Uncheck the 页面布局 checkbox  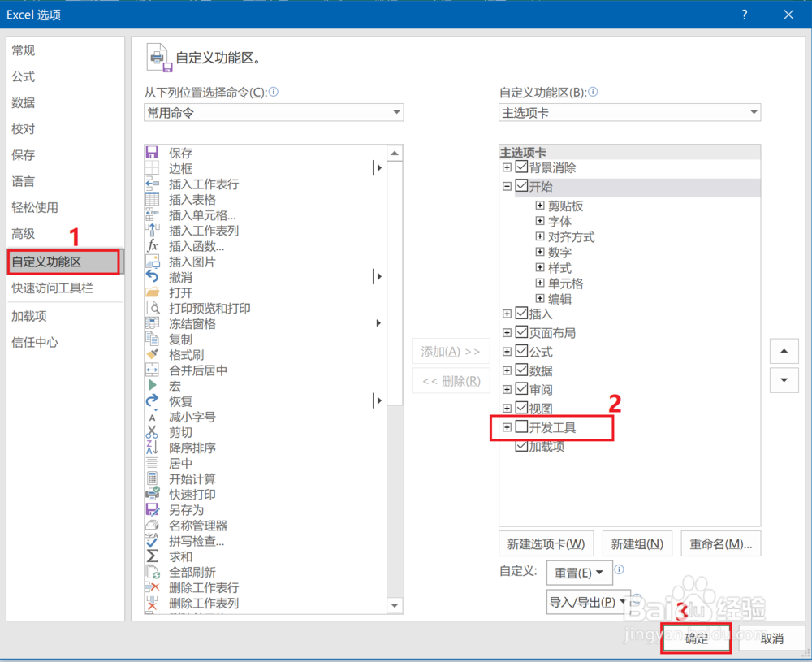pyautogui.click(x=521, y=332)
